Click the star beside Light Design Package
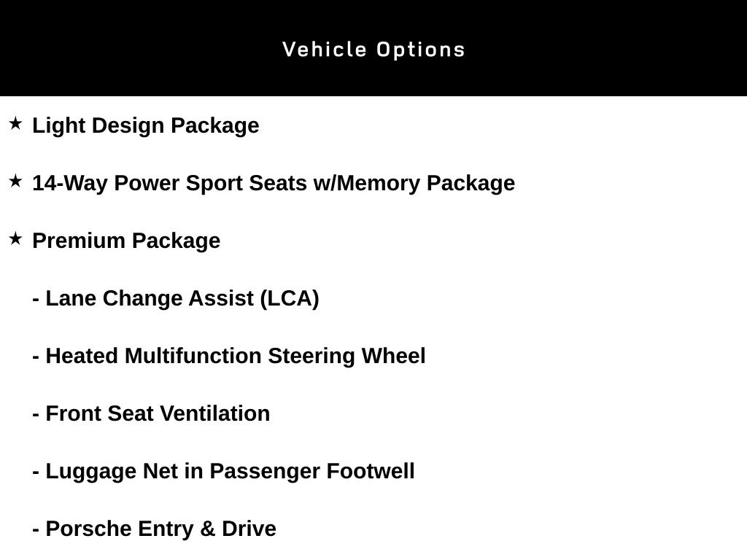Image resolution: width=747 pixels, height=560 pixels. pos(15,124)
